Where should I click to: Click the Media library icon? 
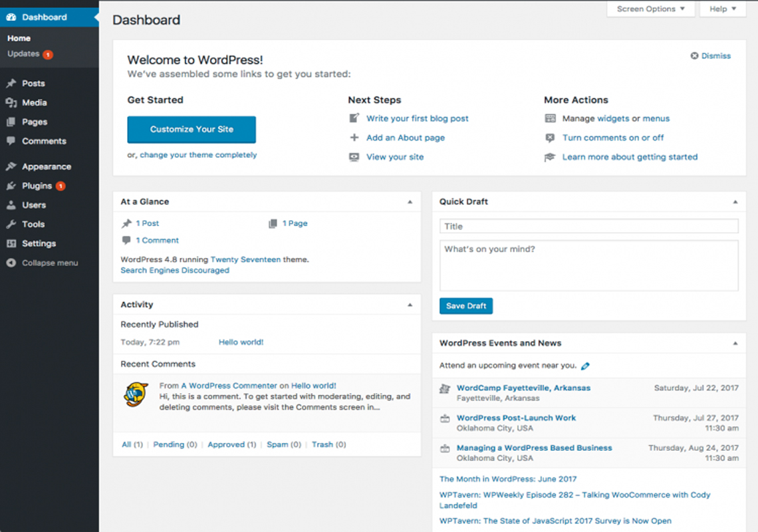11,102
